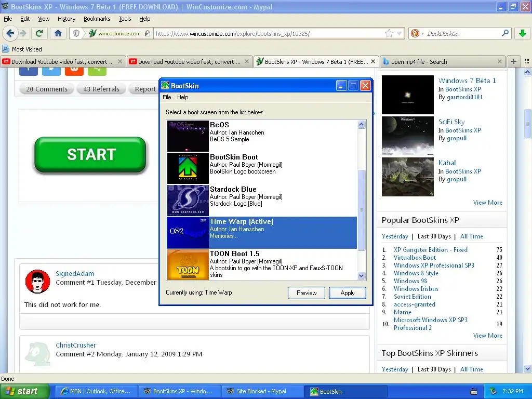Click the Preview button in BootSkin
The width and height of the screenshot is (532, 399).
(x=307, y=293)
